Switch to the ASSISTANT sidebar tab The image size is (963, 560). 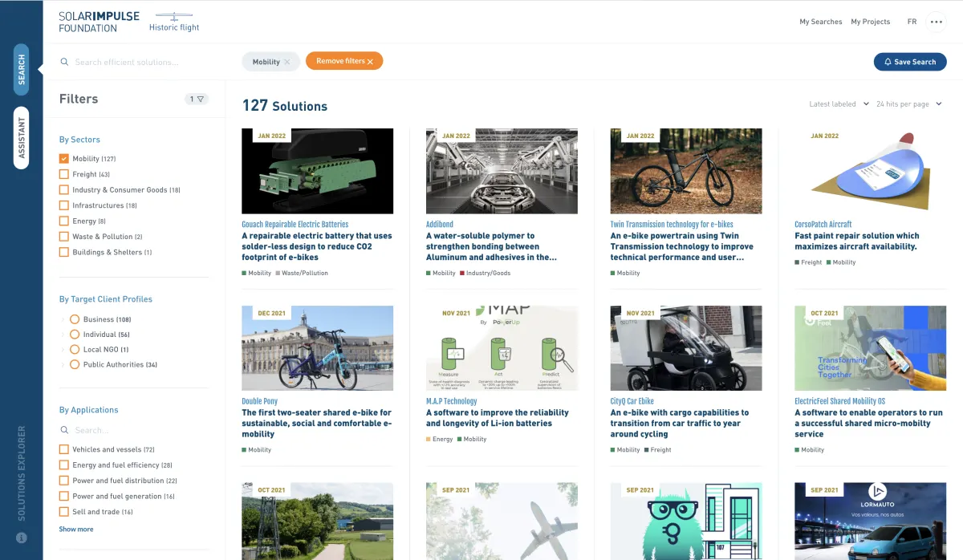(22, 137)
